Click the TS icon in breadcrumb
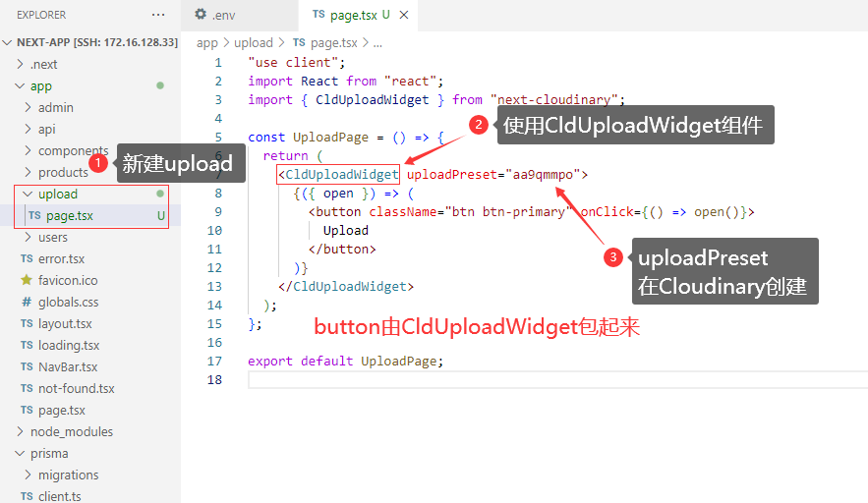This screenshot has height=503, width=868. 299,42
